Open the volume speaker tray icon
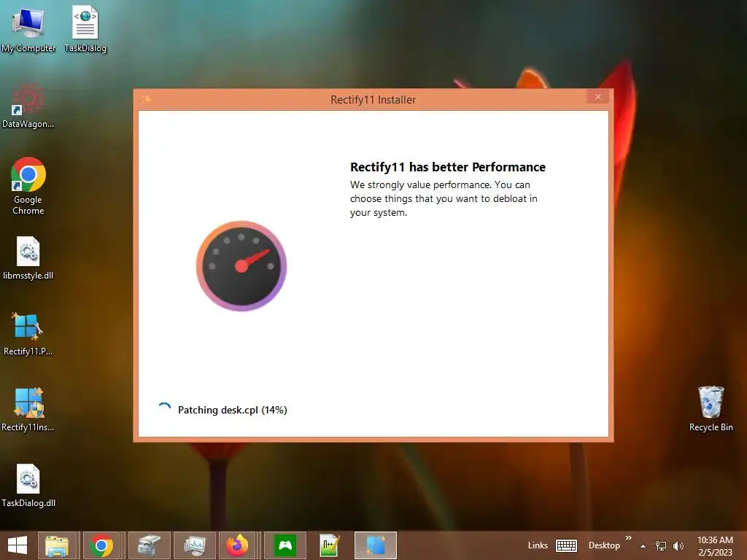 [678, 545]
